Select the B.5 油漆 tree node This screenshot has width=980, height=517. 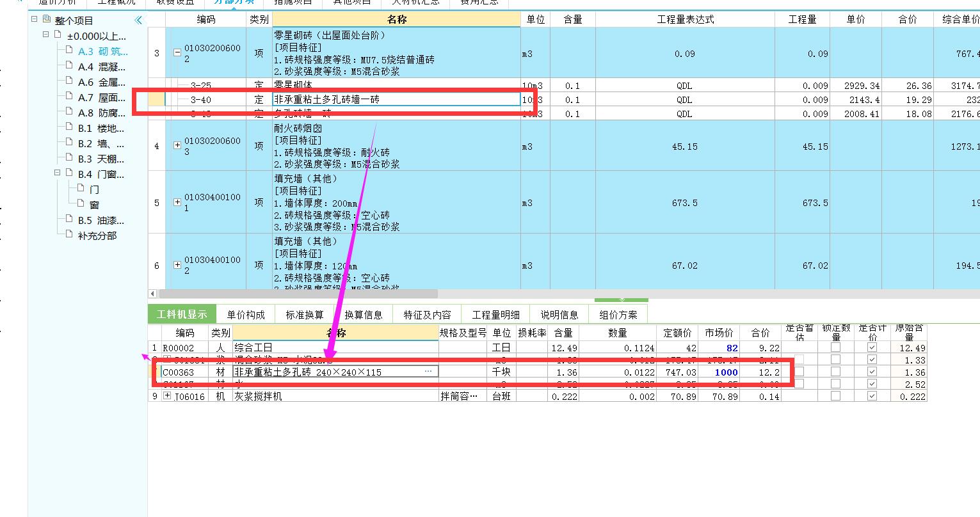click(101, 220)
